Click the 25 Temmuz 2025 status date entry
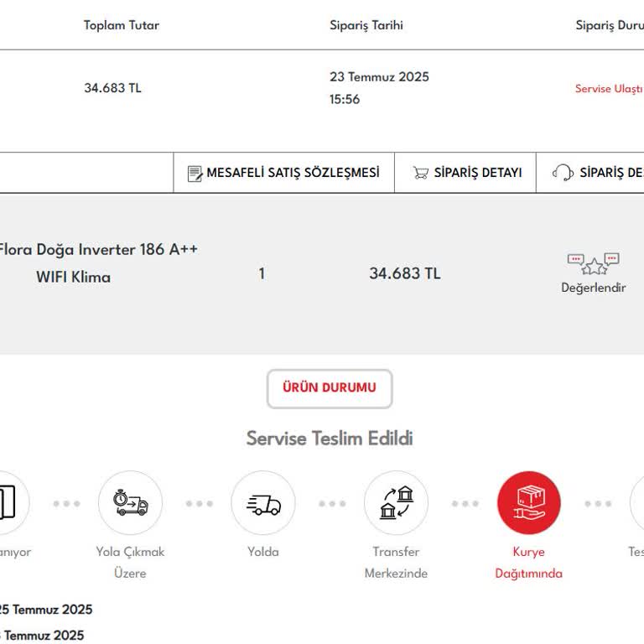644x644 pixels. [x=47, y=610]
